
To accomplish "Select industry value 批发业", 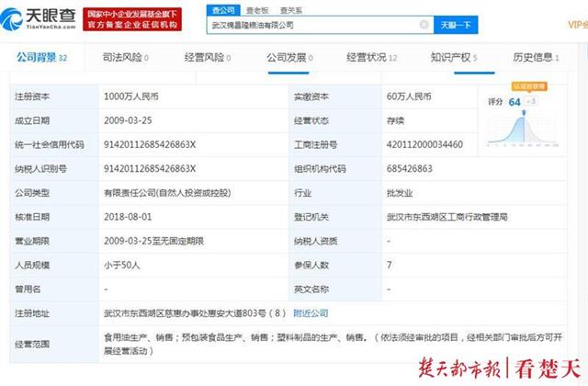I will [x=400, y=193].
